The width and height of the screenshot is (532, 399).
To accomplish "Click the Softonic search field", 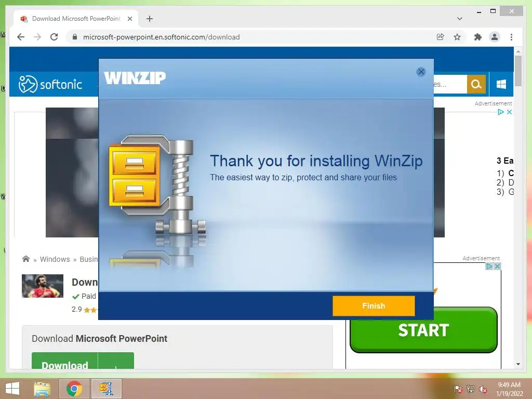I will (450, 84).
